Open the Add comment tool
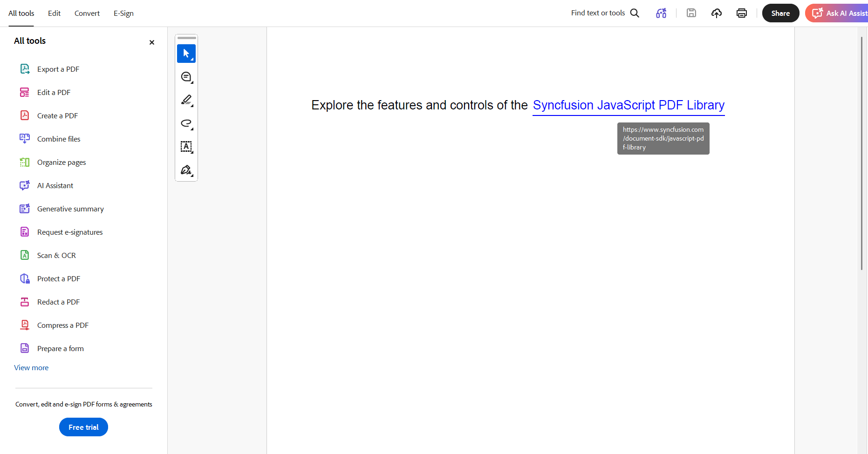The height and width of the screenshot is (454, 868). coord(186,77)
